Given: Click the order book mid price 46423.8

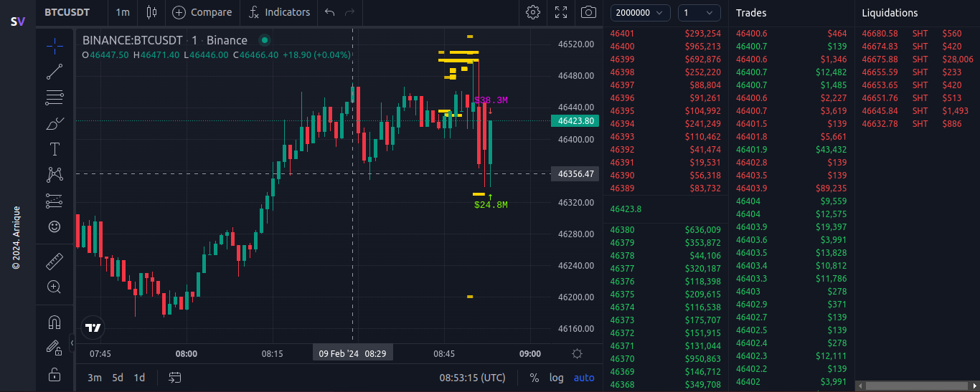Looking at the screenshot, I should (626, 209).
